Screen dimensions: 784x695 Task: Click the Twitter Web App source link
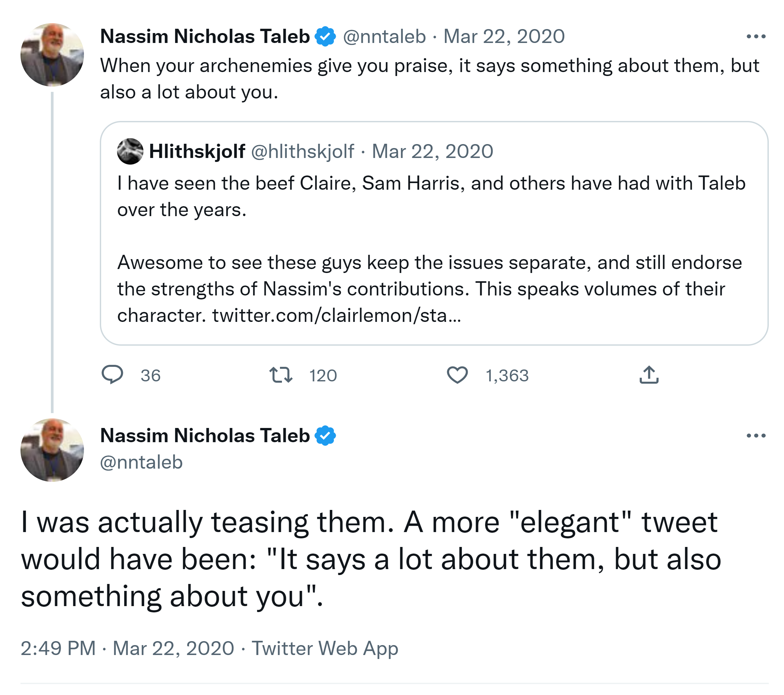tap(325, 649)
